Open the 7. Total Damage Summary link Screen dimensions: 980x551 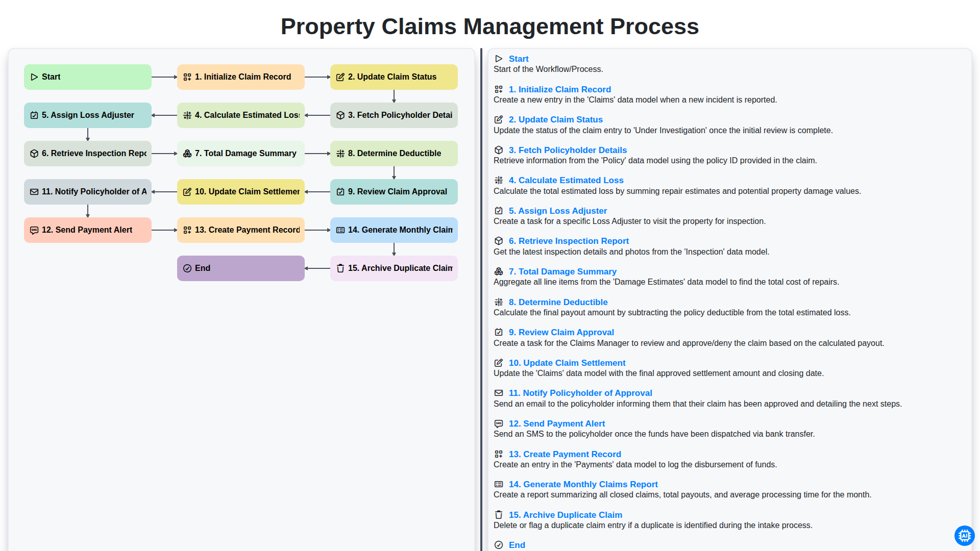562,271
